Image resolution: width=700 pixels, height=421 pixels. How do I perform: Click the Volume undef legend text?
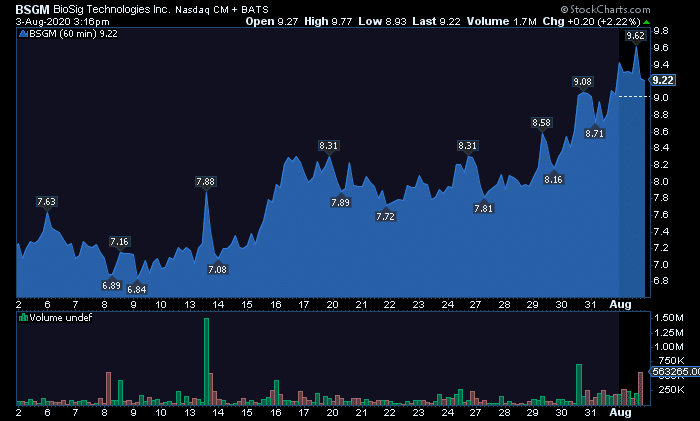[61, 317]
